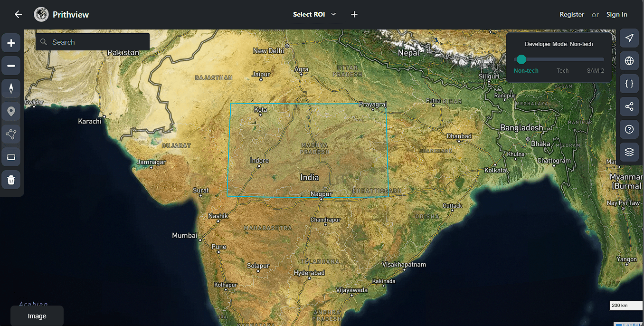This screenshot has width=644, height=326.
Task: Reset map orientation with the compass icon
Action: coord(11,88)
